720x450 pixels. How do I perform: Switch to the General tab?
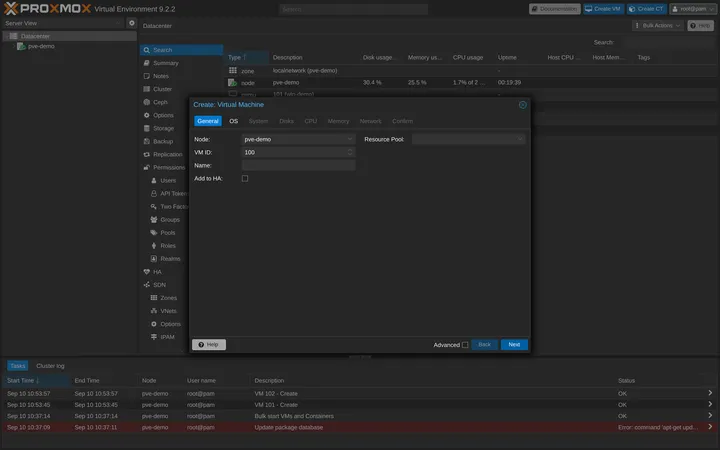coord(208,121)
